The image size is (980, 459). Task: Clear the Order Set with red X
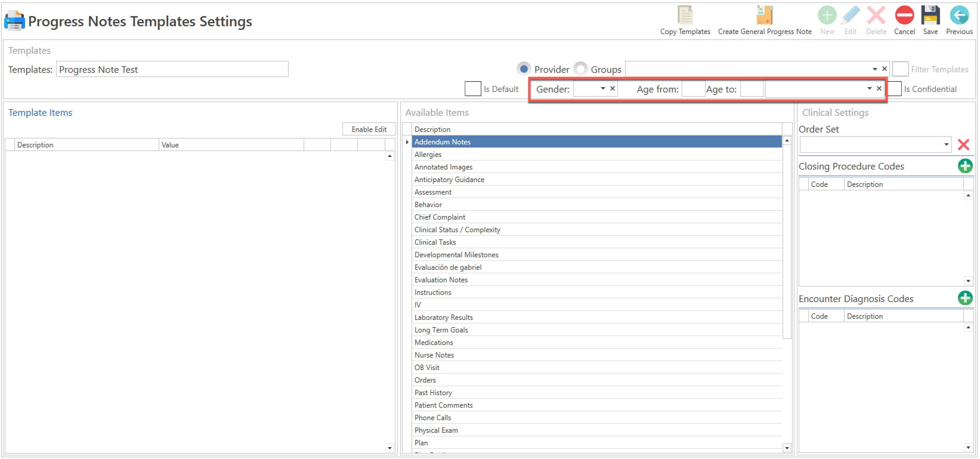(x=963, y=145)
